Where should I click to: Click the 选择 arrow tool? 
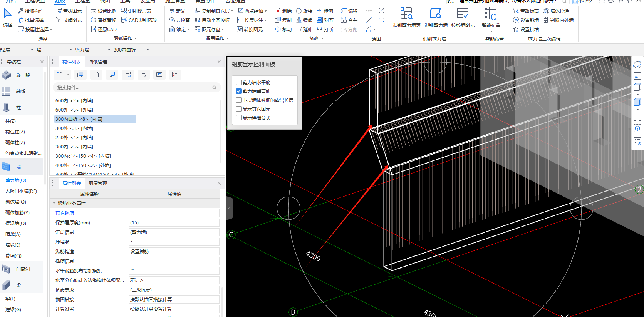[7, 18]
